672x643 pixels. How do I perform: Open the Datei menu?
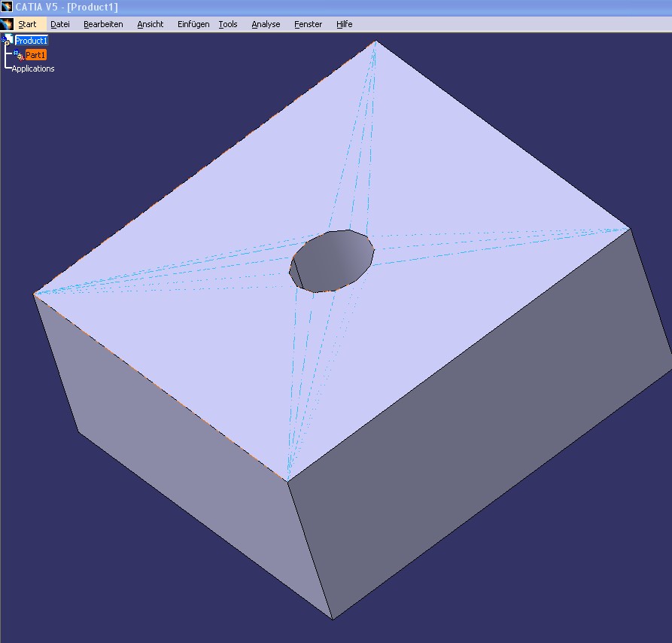[x=60, y=24]
